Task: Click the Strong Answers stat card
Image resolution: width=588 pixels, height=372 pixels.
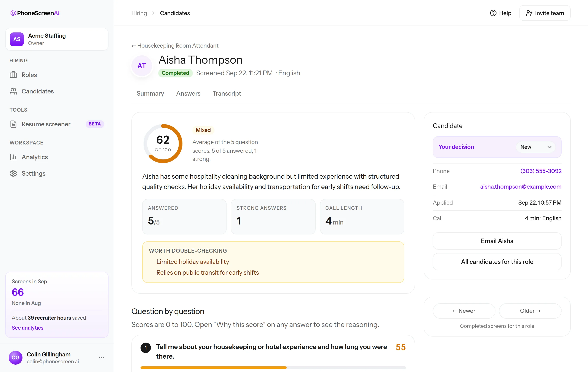Action: [x=273, y=216]
